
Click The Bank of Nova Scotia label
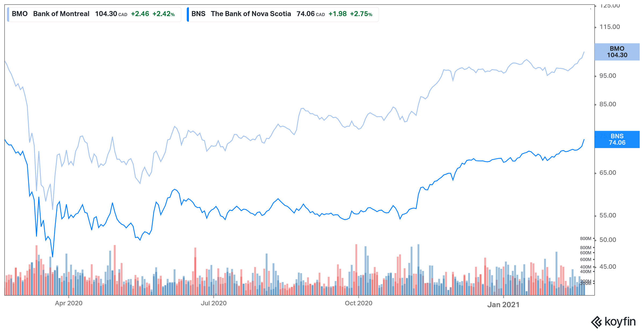click(x=251, y=14)
